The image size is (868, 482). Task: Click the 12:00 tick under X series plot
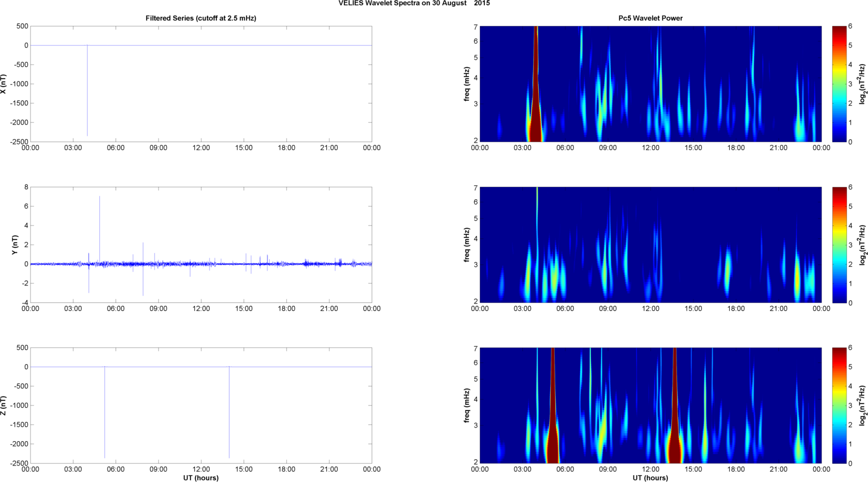click(x=201, y=148)
